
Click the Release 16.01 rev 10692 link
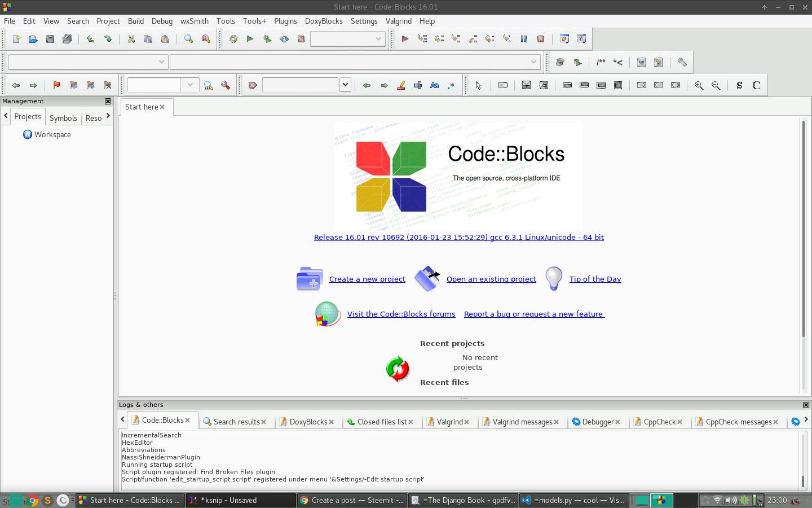coord(458,237)
